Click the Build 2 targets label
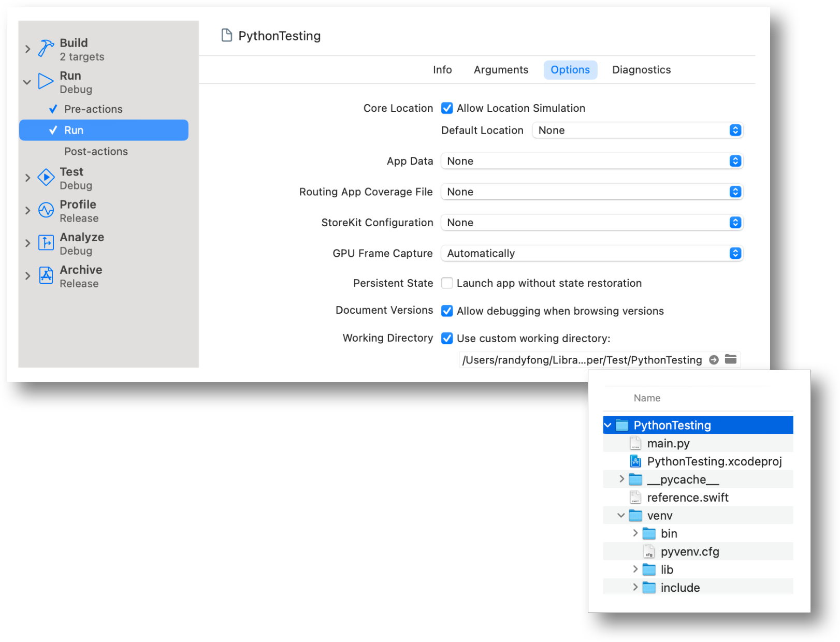Screen dimensions: 840x642 pyautogui.click(x=82, y=50)
